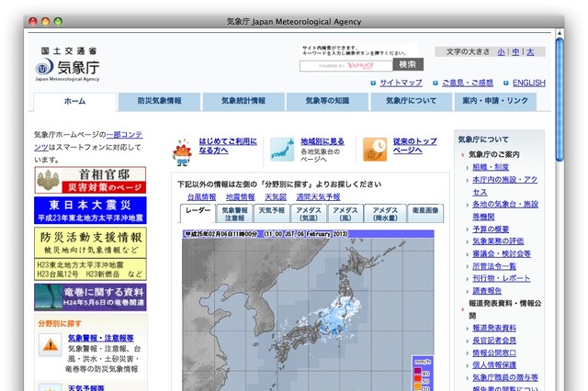The image size is (588, 391).
Task: Open the 防災気象情報 tab
Action: [159, 101]
